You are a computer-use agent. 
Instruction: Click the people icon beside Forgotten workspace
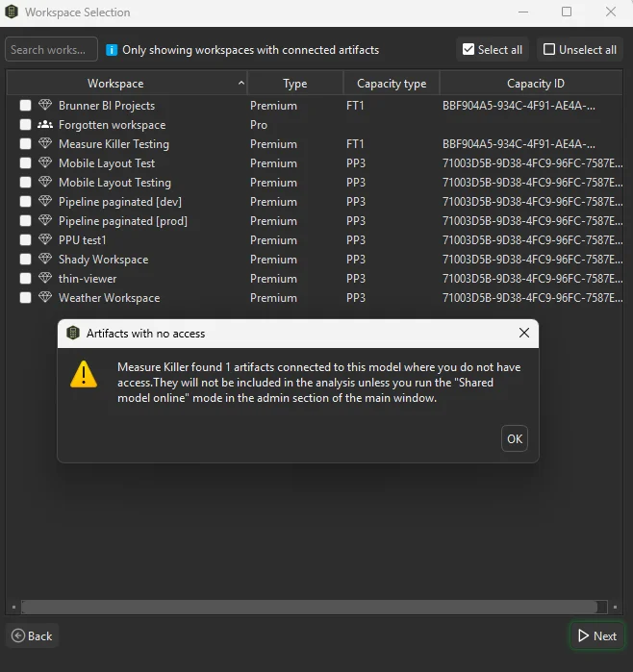pyautogui.click(x=45, y=124)
